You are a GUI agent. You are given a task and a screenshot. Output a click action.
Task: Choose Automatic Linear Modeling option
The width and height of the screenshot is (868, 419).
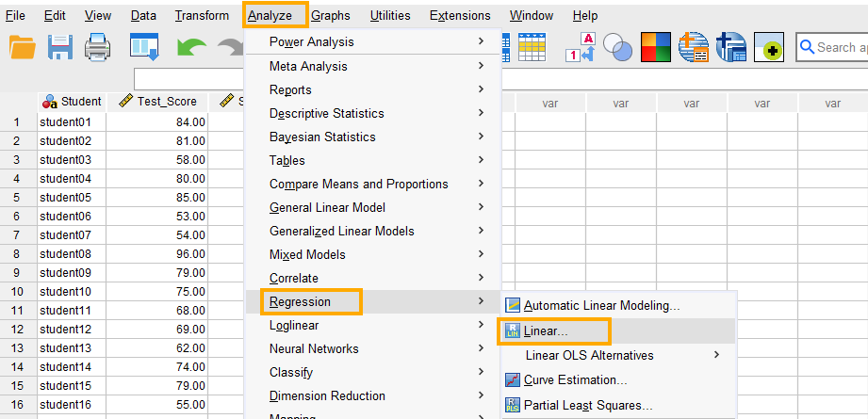click(x=601, y=305)
